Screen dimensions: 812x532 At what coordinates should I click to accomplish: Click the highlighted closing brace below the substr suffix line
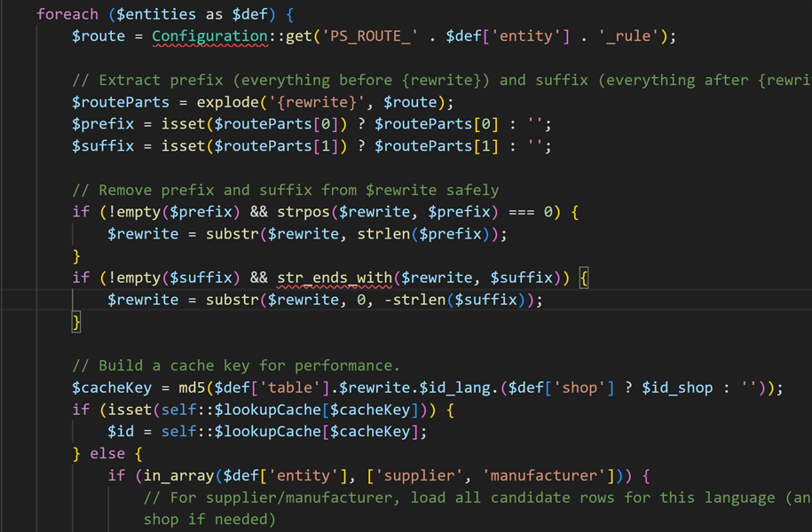coord(76,322)
